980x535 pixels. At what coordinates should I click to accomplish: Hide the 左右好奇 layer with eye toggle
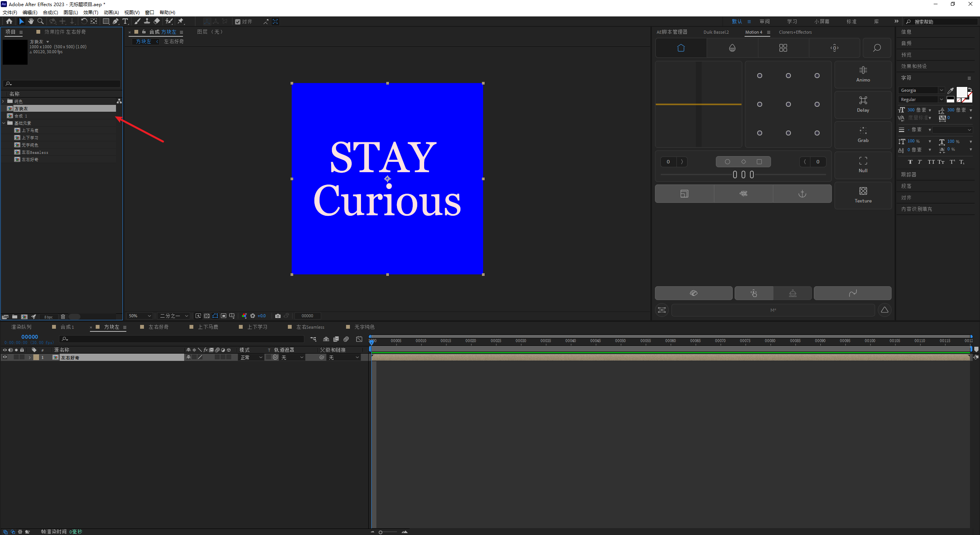click(5, 357)
